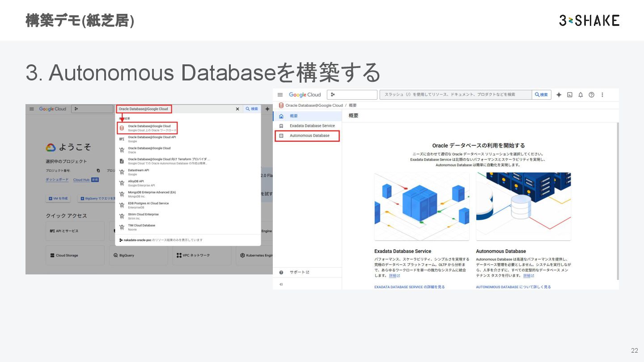Image resolution: width=644 pixels, height=362 pixels.
Task: Open BigQuery quick access card
Action: [x=139, y=255]
